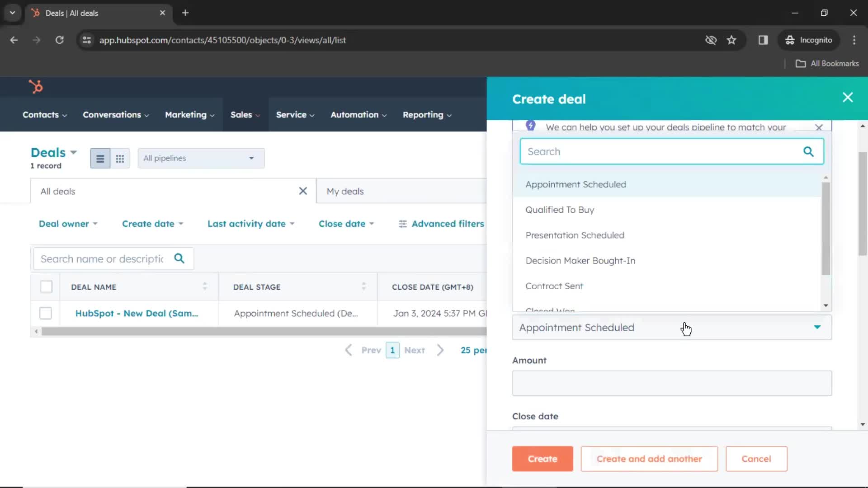Check the deal row checkbox for HubSpot deal
The width and height of the screenshot is (868, 488).
click(45, 313)
